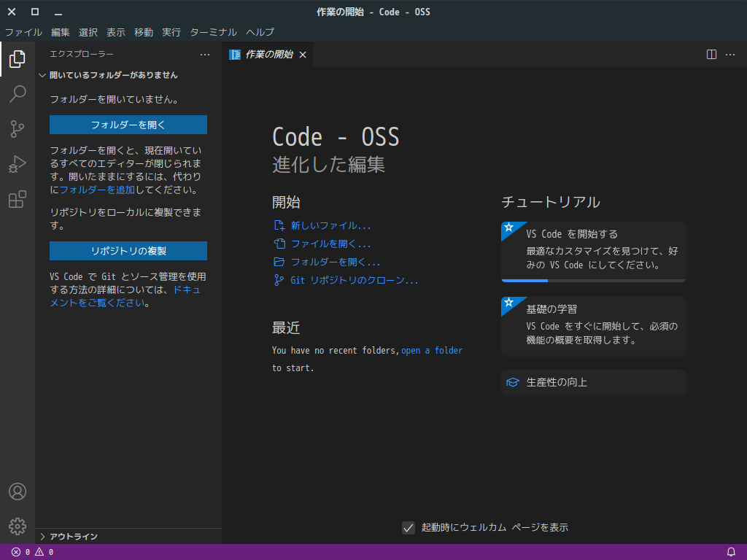Click the フォルダーを開く... link in 開始
747x560 pixels.
(x=336, y=262)
